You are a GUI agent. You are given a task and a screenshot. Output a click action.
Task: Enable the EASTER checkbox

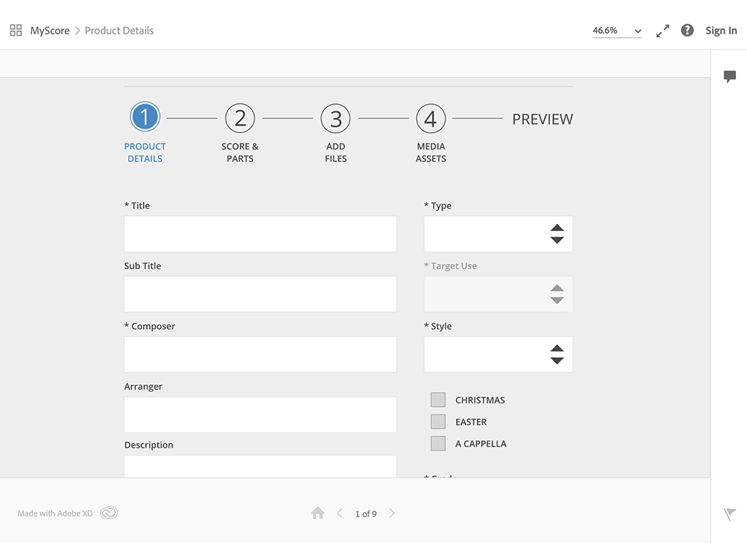[x=438, y=421]
